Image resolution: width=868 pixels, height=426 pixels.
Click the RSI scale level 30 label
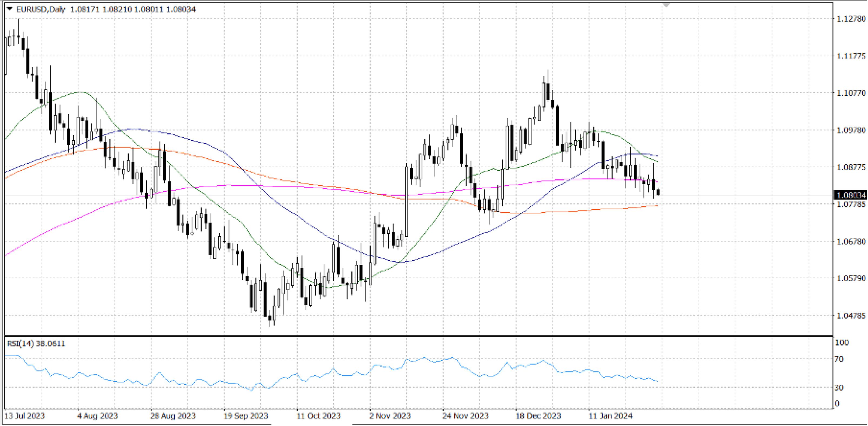pyautogui.click(x=839, y=388)
